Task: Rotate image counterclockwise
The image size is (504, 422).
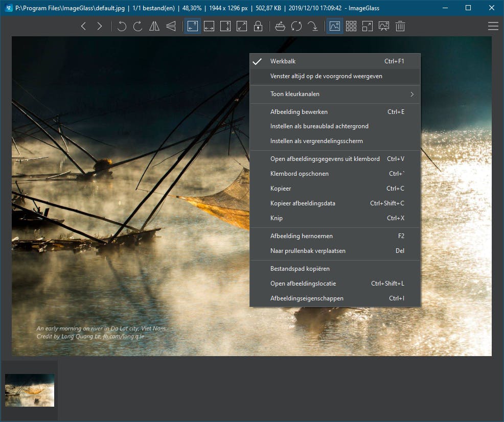Action: click(x=122, y=26)
